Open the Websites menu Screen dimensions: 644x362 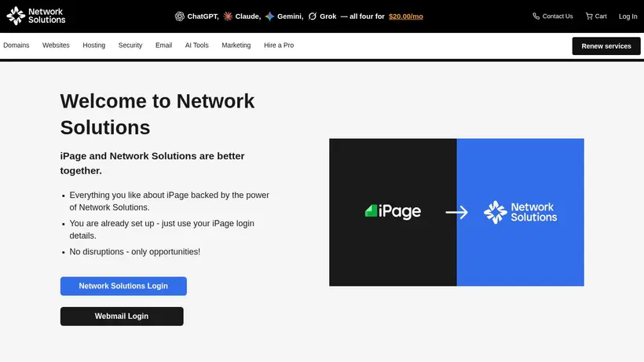pyautogui.click(x=56, y=45)
